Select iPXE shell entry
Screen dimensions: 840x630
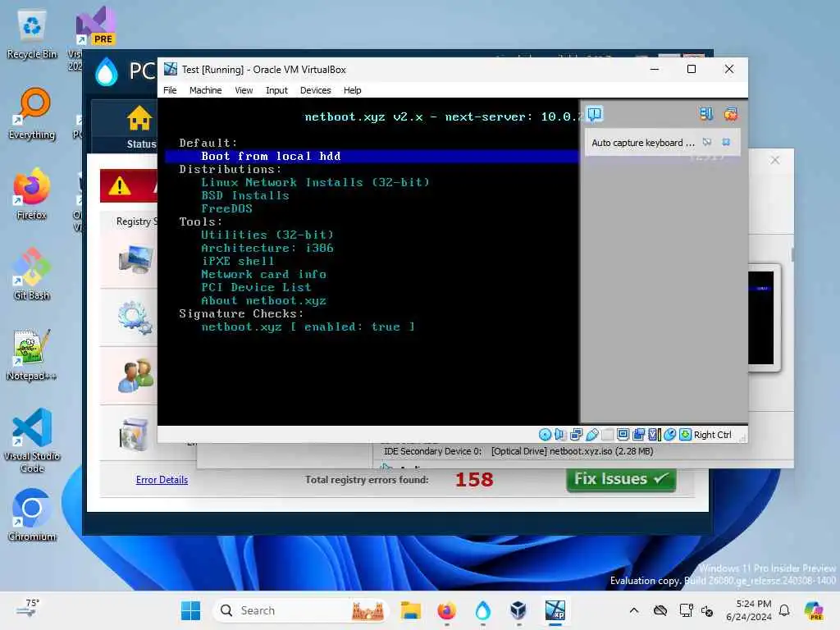click(237, 262)
